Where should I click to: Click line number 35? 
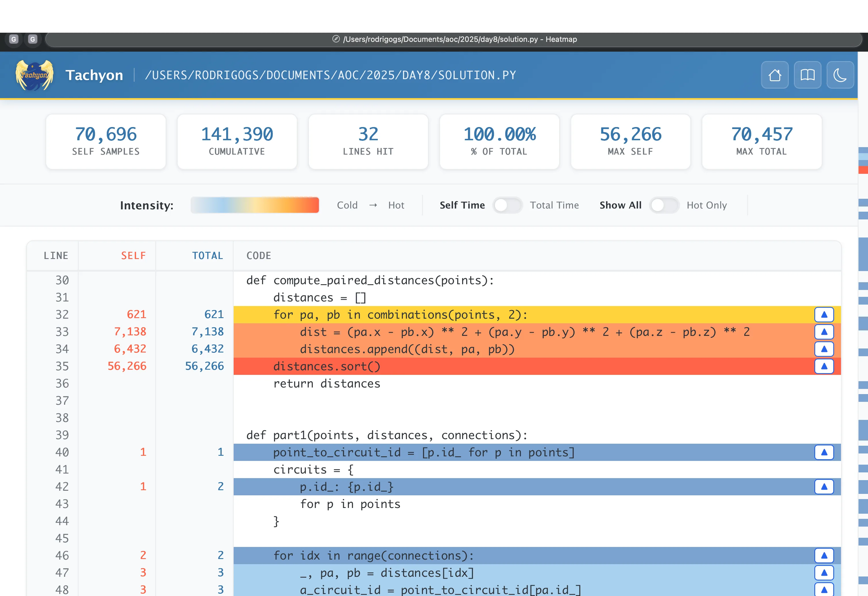pos(62,366)
